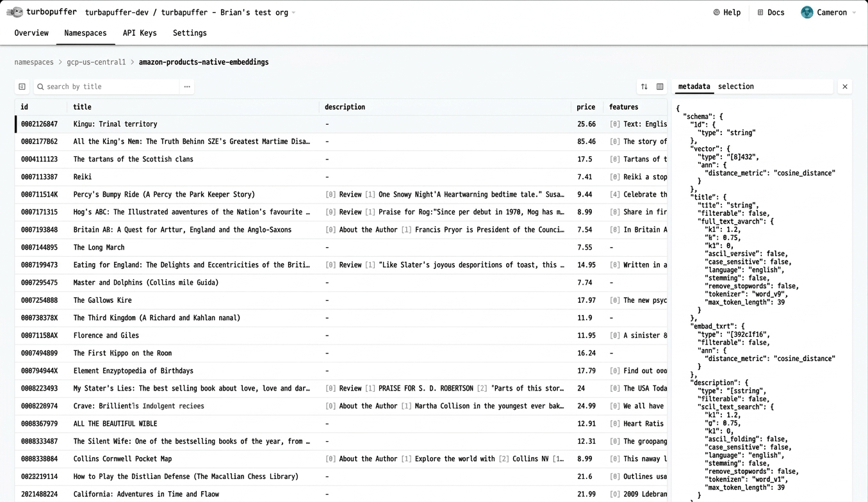Click price value 24.99
The image size is (868, 502).
(x=586, y=406)
